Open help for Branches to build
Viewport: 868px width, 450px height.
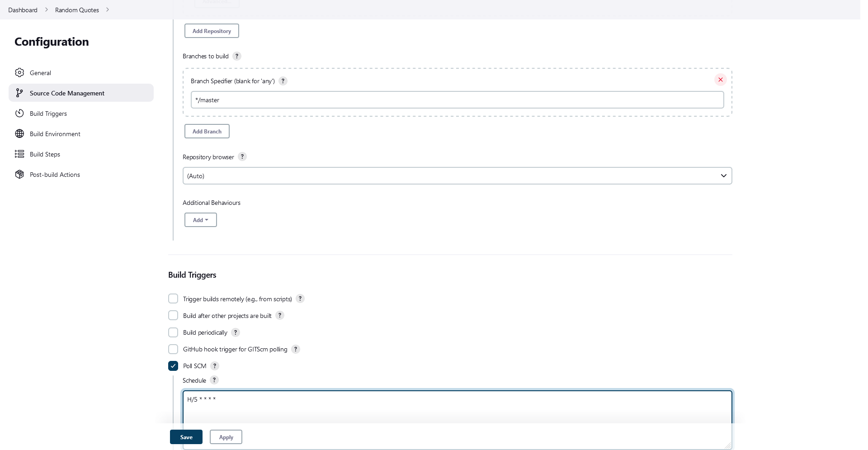coord(237,56)
